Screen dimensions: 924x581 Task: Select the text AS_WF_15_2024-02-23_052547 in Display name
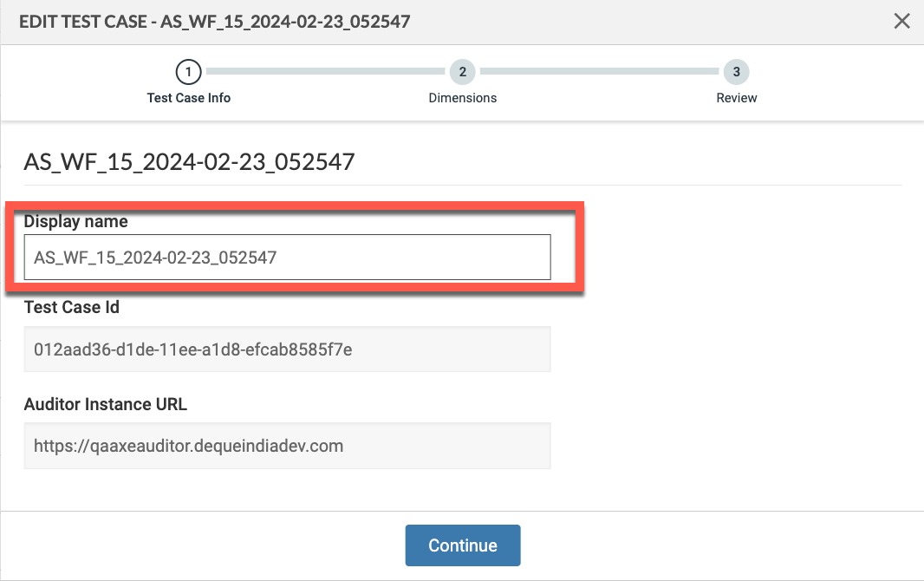pyautogui.click(x=153, y=257)
